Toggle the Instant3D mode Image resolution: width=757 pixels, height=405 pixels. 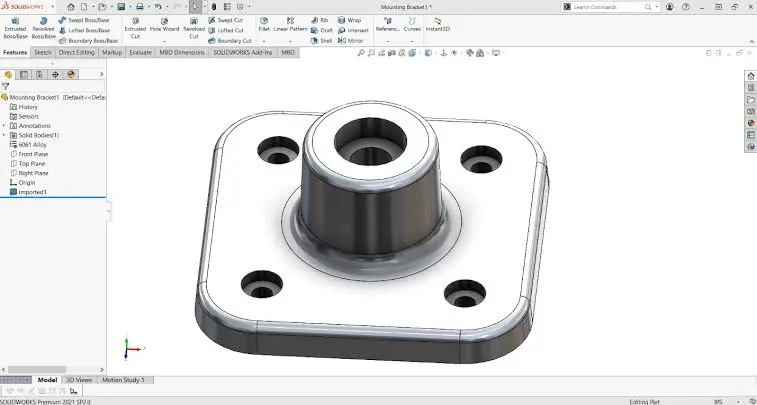[437, 24]
